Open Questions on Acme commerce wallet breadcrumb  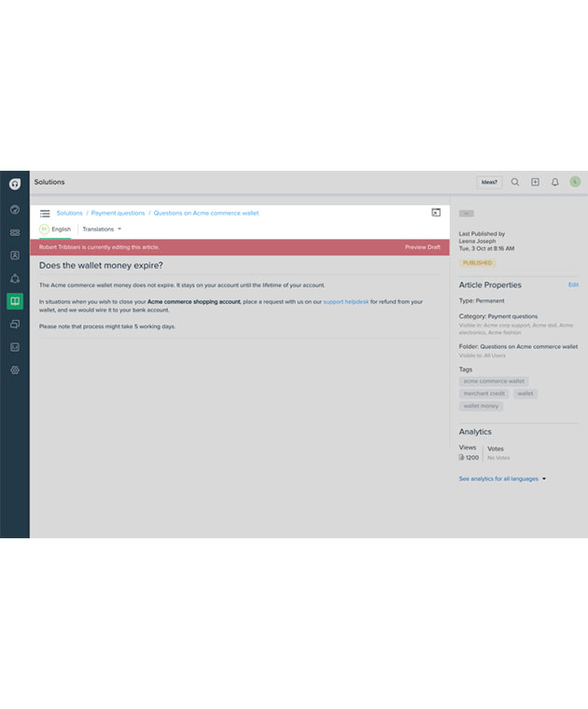pyautogui.click(x=206, y=213)
